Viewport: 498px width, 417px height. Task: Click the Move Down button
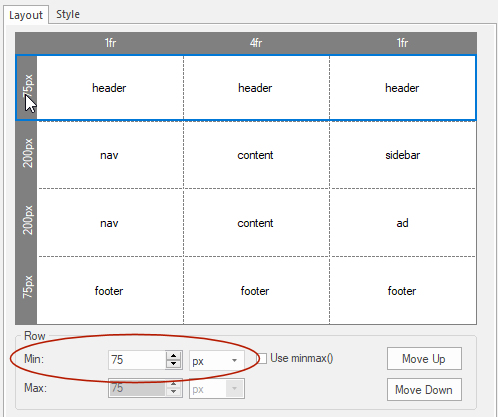click(x=424, y=389)
